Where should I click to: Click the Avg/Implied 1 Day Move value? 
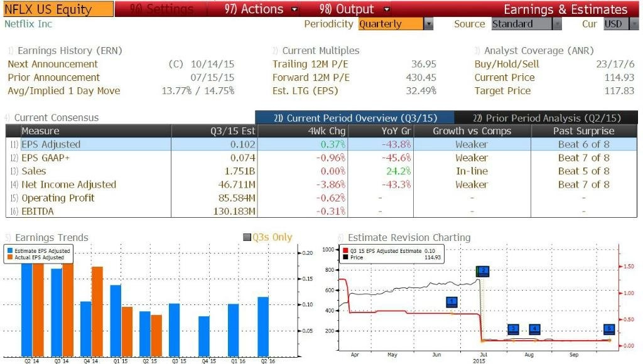(x=198, y=90)
